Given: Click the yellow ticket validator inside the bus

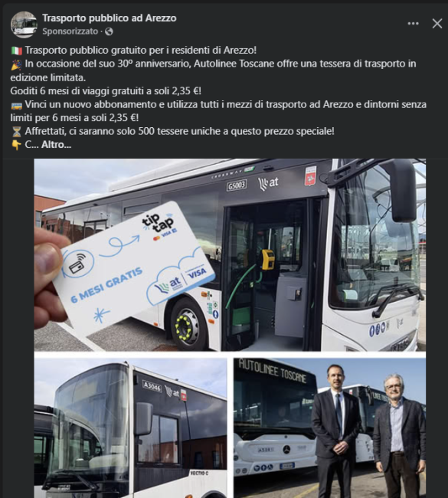Looking at the screenshot, I should 268,260.
